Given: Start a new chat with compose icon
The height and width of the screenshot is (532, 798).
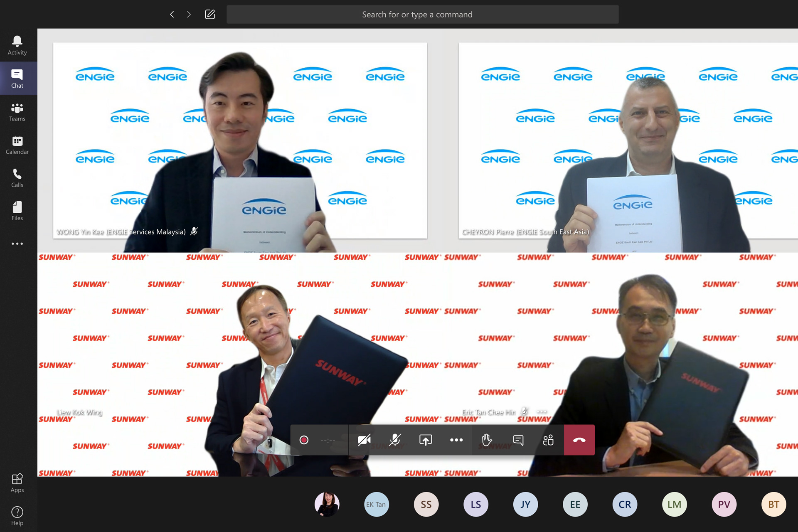Looking at the screenshot, I should [210, 15].
